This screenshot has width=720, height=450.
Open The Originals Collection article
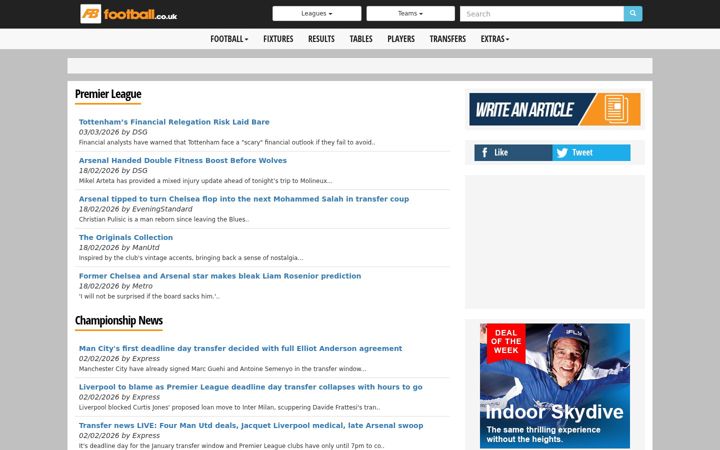(126, 237)
